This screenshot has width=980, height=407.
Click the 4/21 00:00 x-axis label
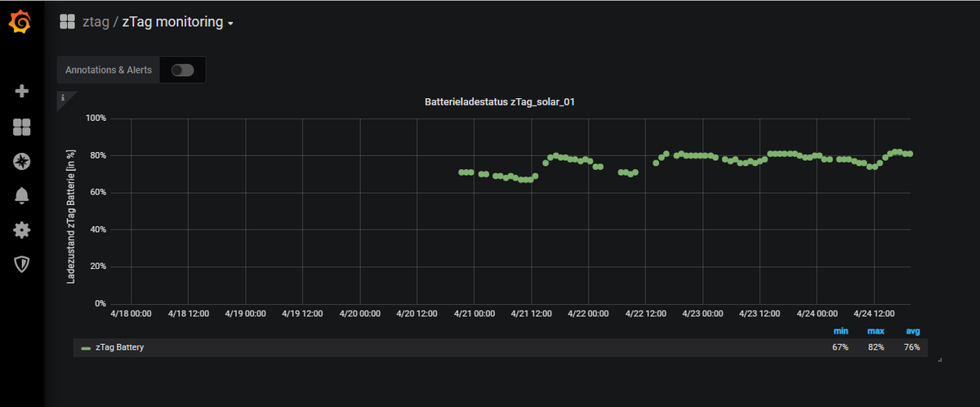pyautogui.click(x=474, y=313)
